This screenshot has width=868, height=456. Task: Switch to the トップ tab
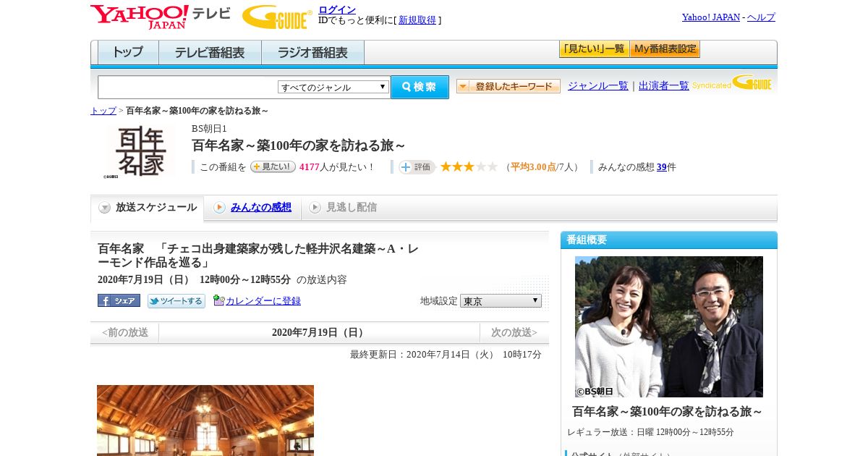[128, 52]
